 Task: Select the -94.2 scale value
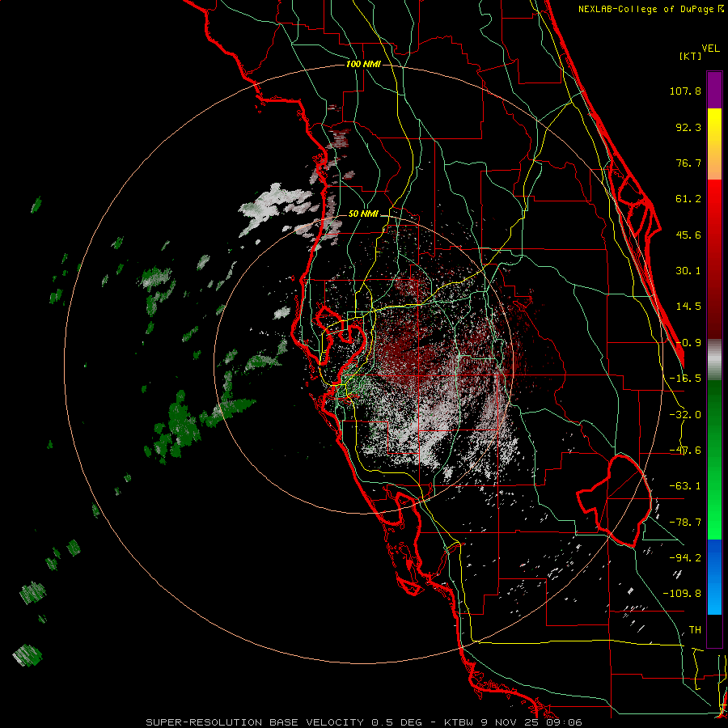tap(685, 557)
